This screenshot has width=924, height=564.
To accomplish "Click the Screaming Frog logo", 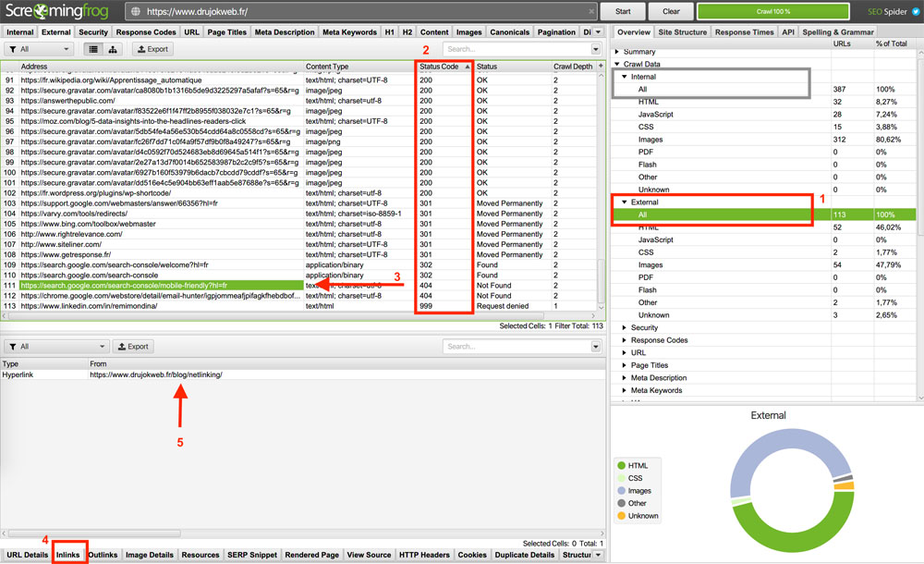I will 56,11.
